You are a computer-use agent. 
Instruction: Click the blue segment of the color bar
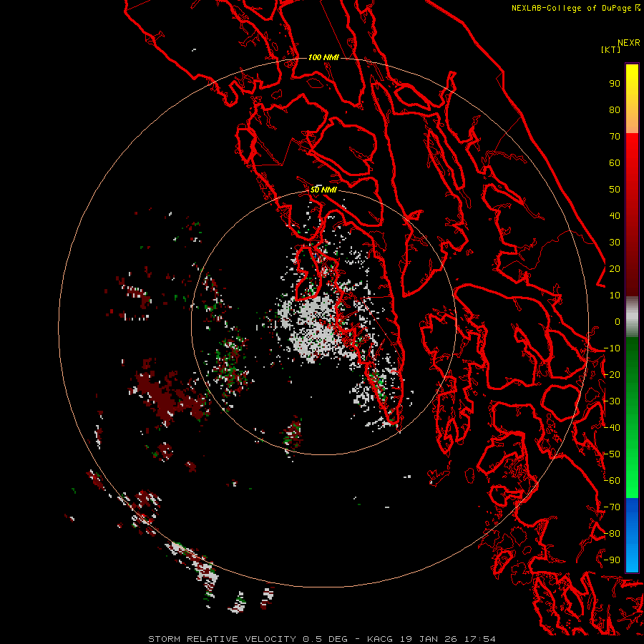pyautogui.click(x=632, y=535)
